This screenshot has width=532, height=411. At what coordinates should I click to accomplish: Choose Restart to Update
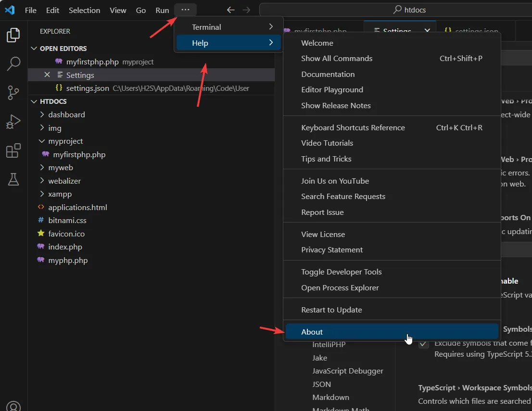pos(392,310)
